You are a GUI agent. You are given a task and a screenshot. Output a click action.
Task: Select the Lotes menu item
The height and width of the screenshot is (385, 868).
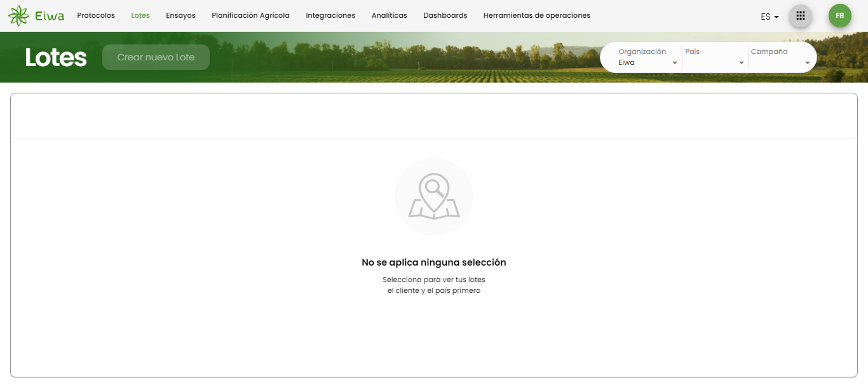point(140,15)
